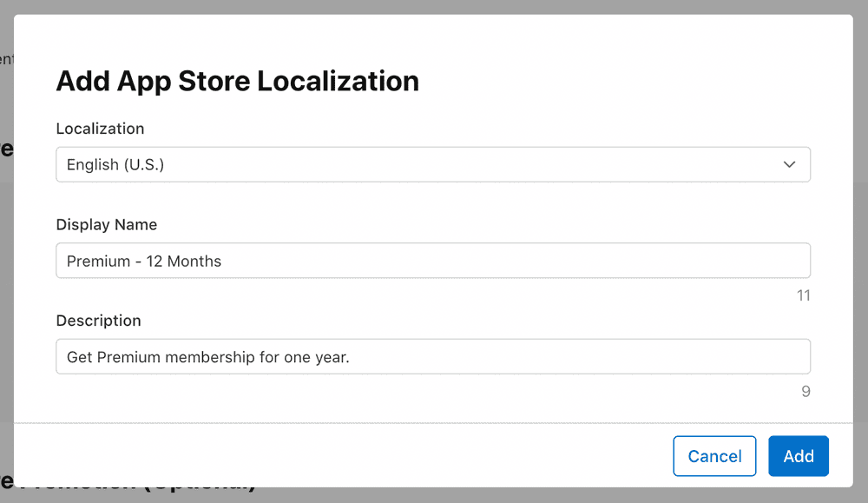Click the dimmed page heading below the dialog
Image resolution: width=868 pixels, height=503 pixels.
(130, 492)
